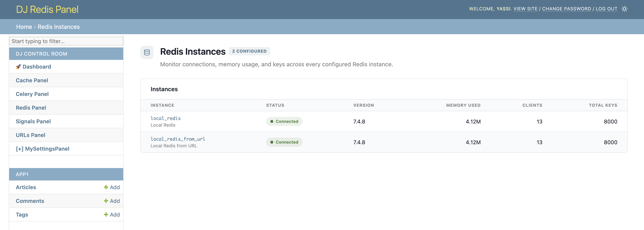
Task: Open the Comments model link
Action: click(30, 201)
